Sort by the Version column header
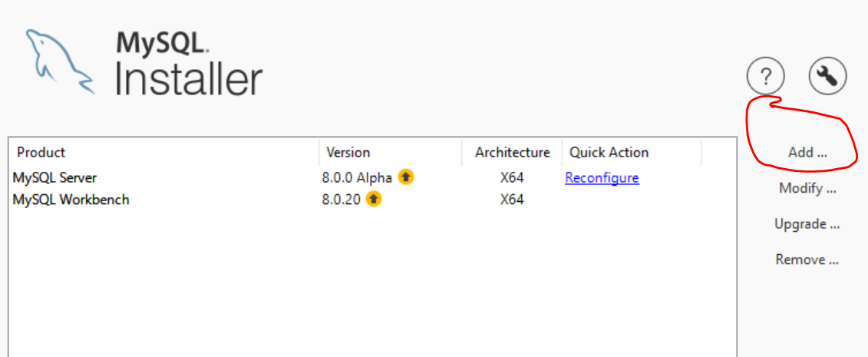Image resolution: width=868 pixels, height=357 pixels. click(x=391, y=152)
